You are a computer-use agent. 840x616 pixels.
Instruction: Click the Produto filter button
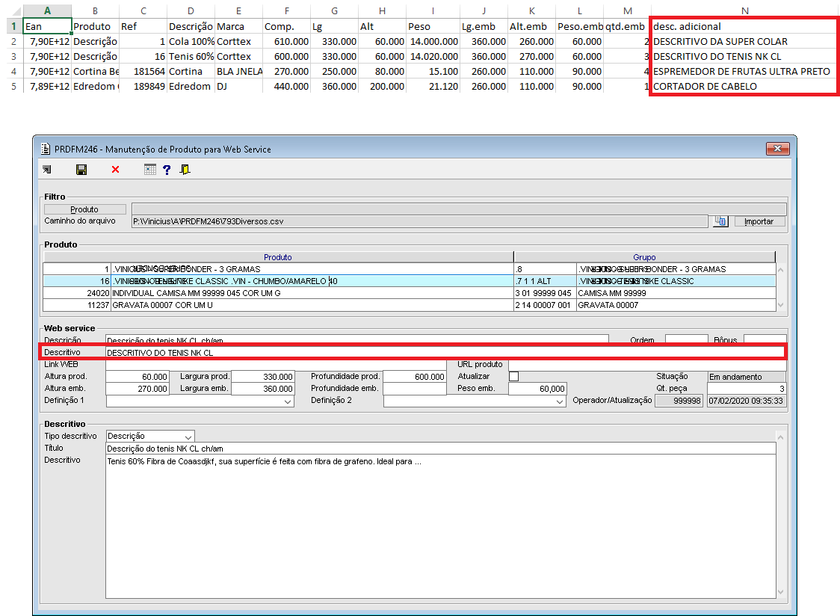click(x=84, y=209)
